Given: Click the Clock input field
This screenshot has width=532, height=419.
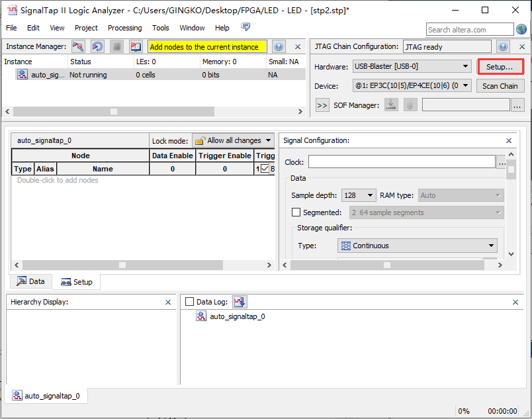Looking at the screenshot, I should click(x=401, y=162).
